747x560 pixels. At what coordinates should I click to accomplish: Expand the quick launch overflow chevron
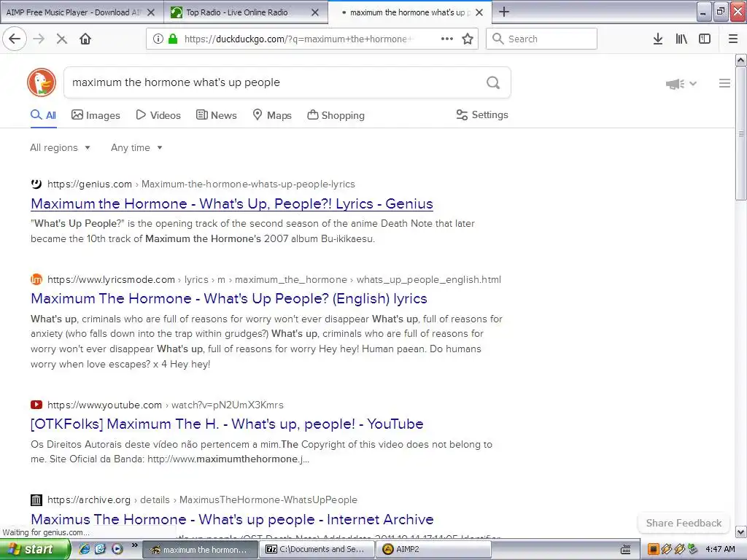(x=134, y=545)
